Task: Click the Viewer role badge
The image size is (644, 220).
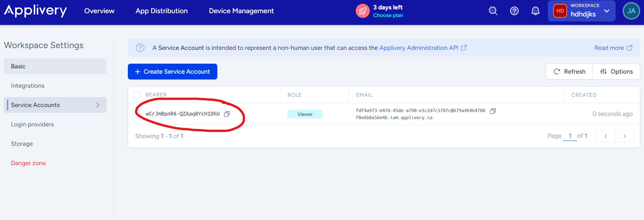Action: click(305, 114)
